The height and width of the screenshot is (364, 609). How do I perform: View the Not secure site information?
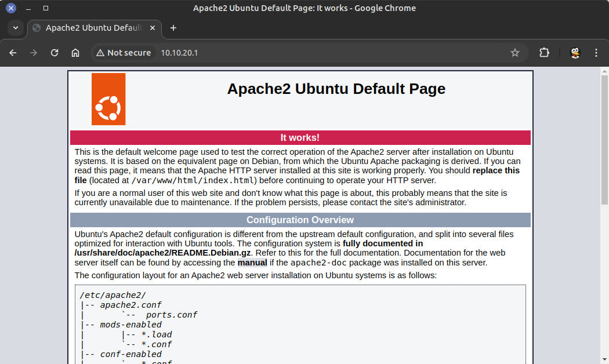tap(124, 53)
